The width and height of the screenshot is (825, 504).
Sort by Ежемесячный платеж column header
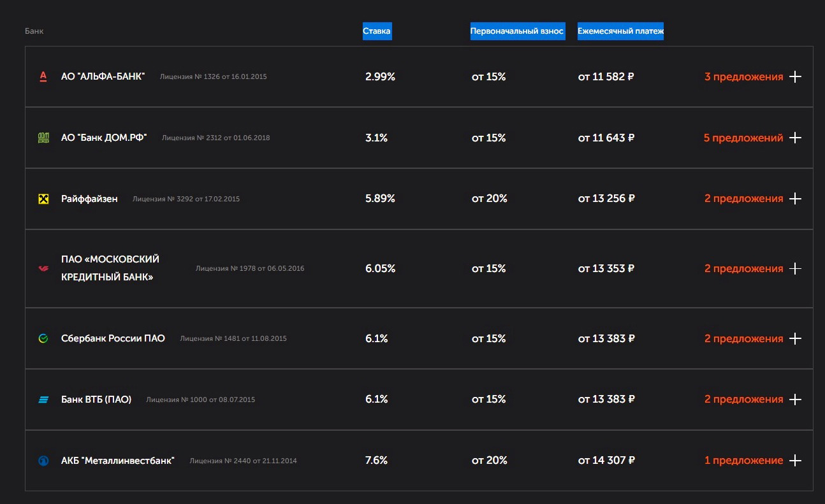tap(620, 31)
